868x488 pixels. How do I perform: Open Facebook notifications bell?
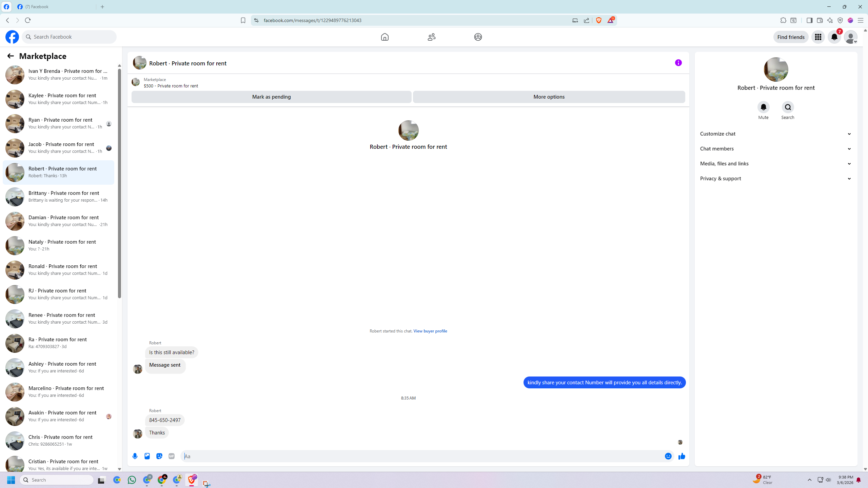tap(834, 37)
